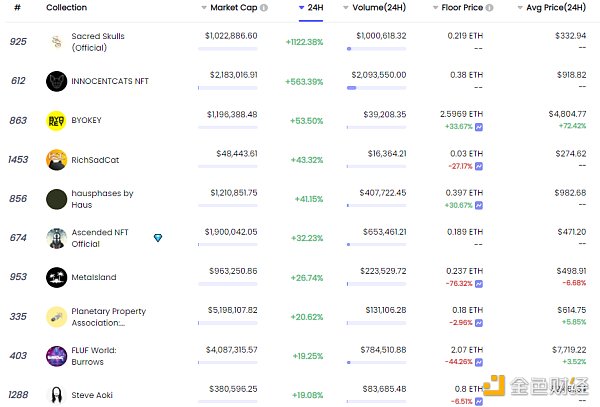Open the Steve Aoki collection link
Screen dimensions: 600x407
[92, 394]
